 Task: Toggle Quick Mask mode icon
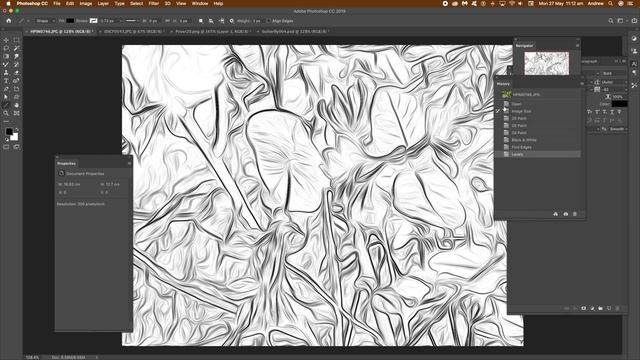[6, 147]
